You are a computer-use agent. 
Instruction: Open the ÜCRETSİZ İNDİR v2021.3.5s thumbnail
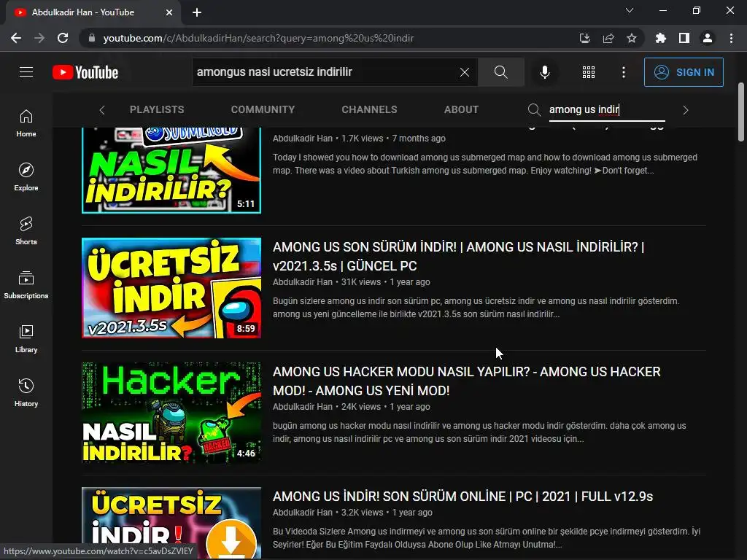tap(171, 287)
